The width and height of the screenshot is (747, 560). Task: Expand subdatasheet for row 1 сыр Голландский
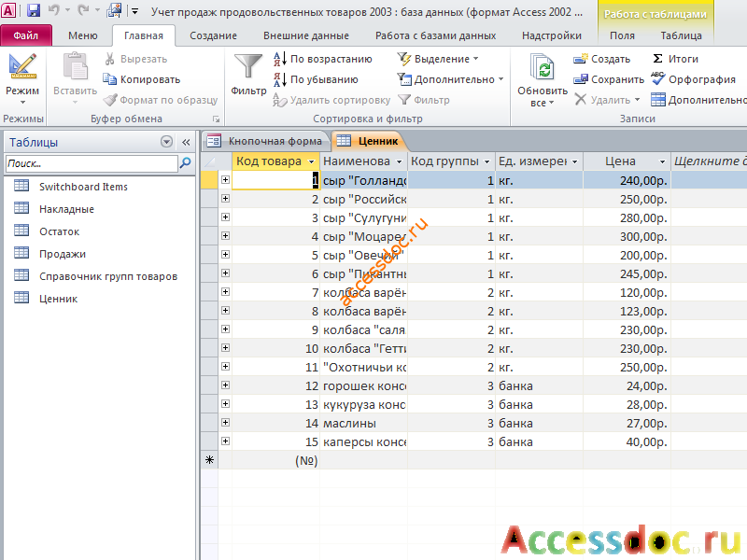225,180
